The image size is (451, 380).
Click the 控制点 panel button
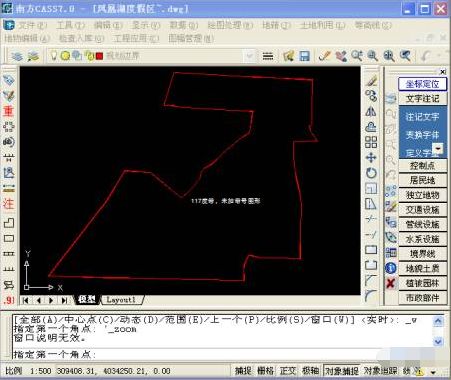point(423,166)
